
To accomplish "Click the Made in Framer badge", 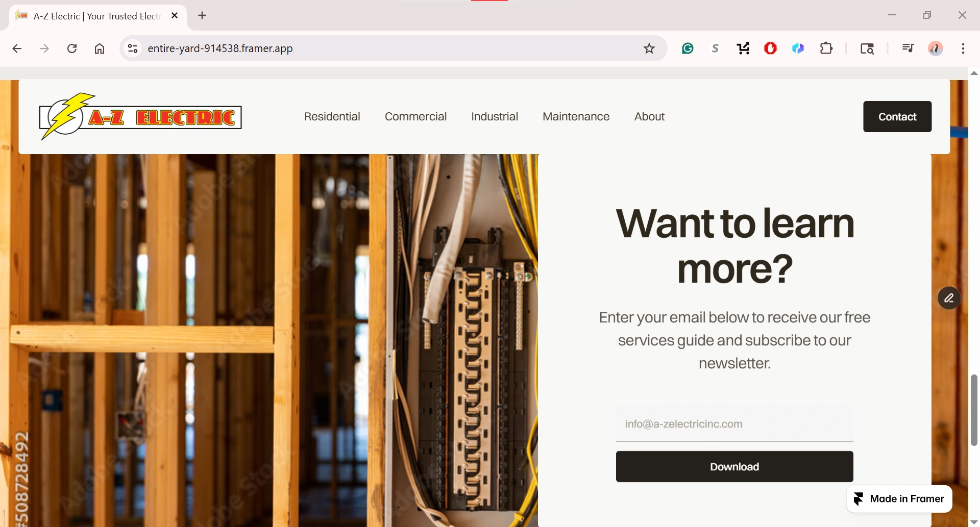I will point(899,498).
